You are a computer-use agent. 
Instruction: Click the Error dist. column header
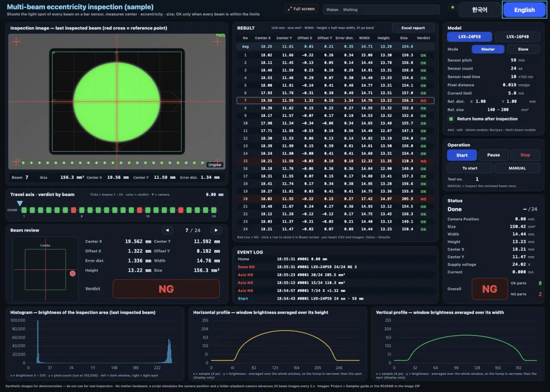pyautogui.click(x=345, y=38)
